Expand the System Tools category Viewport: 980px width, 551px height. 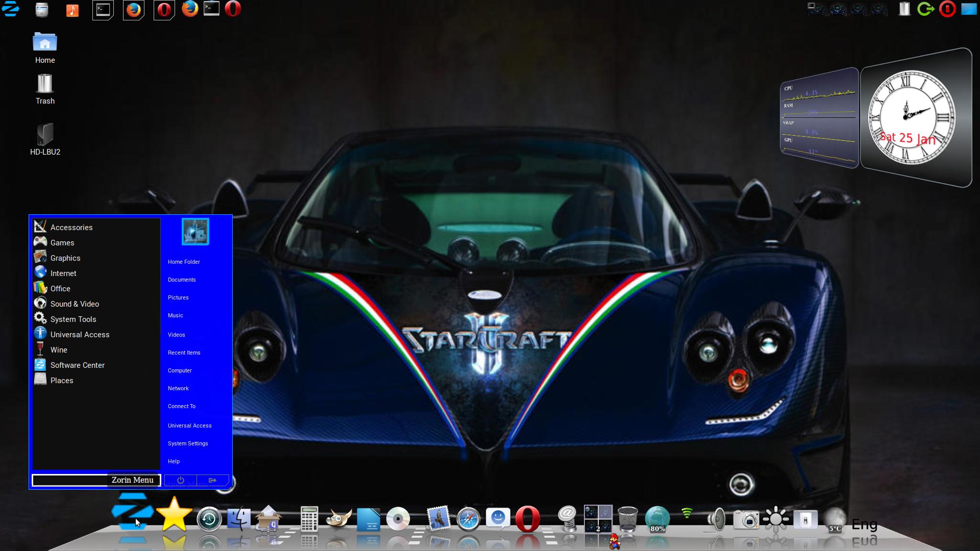click(x=73, y=319)
